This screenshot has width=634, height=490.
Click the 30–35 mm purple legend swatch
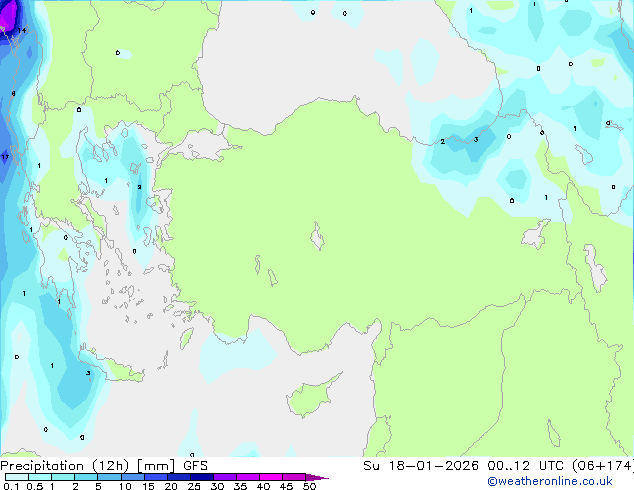224,477
